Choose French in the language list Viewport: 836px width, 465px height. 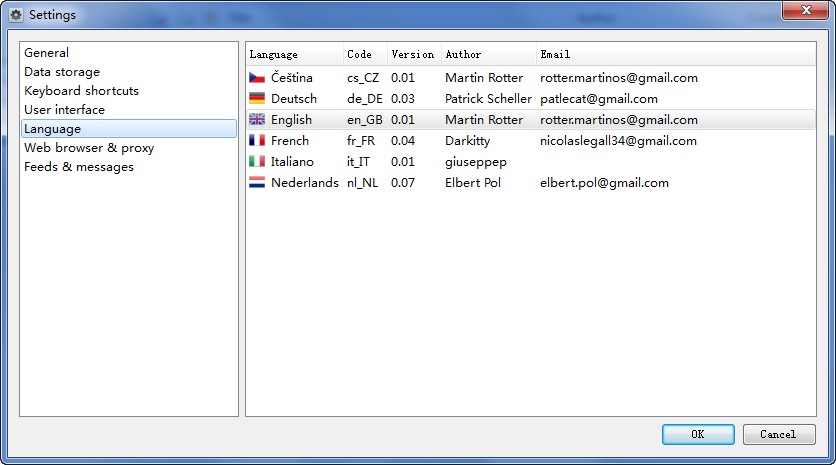(531, 141)
